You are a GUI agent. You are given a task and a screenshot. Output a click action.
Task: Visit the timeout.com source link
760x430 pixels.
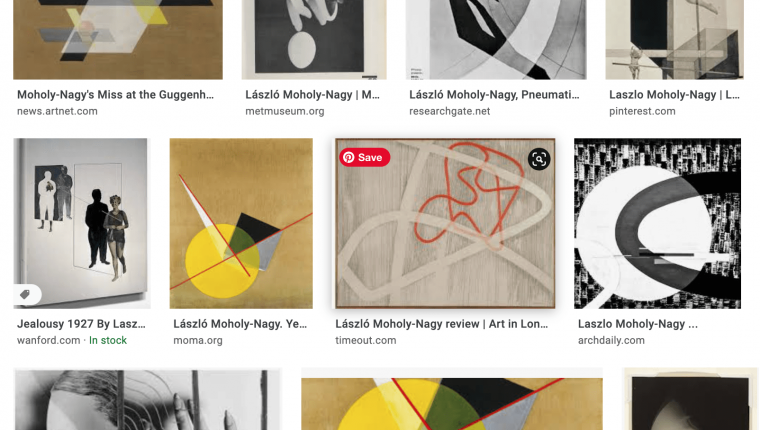pos(365,340)
